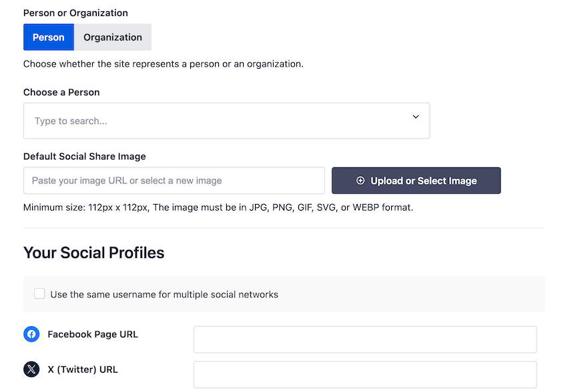Click the X (Twitter) logo icon

31,369
